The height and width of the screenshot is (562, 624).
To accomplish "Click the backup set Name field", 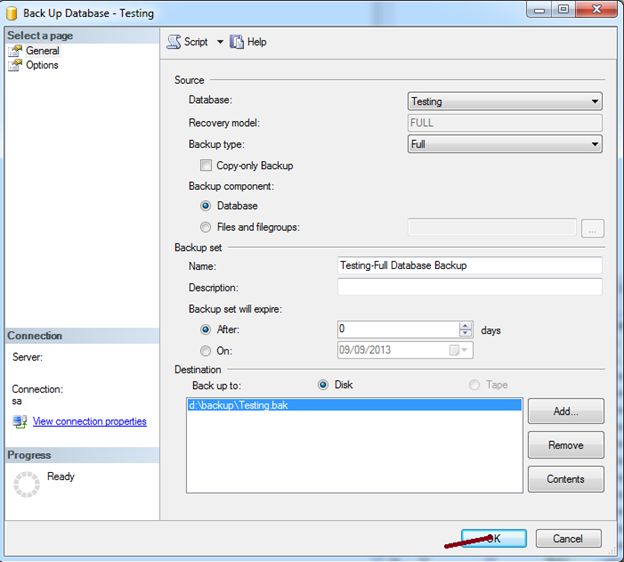I will [470, 265].
